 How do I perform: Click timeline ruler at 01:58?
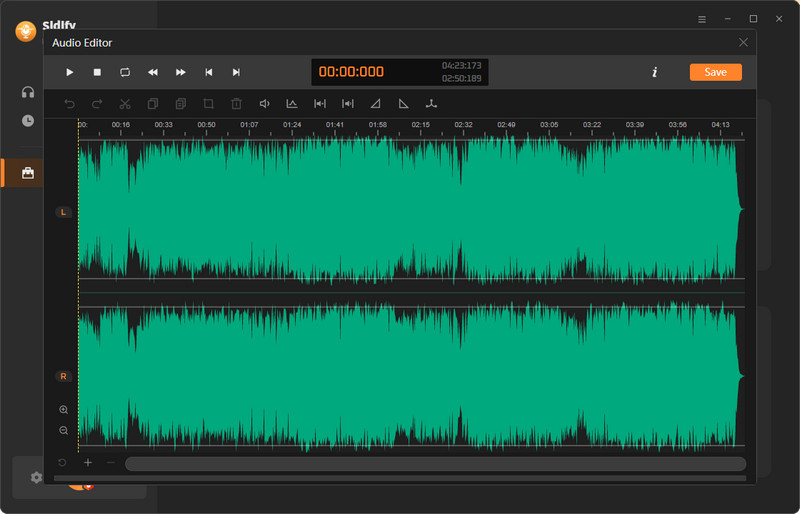(x=378, y=125)
